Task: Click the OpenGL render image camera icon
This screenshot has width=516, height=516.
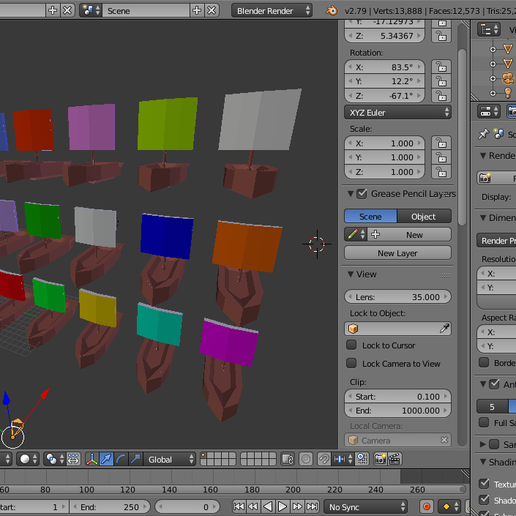Action: [x=380, y=459]
